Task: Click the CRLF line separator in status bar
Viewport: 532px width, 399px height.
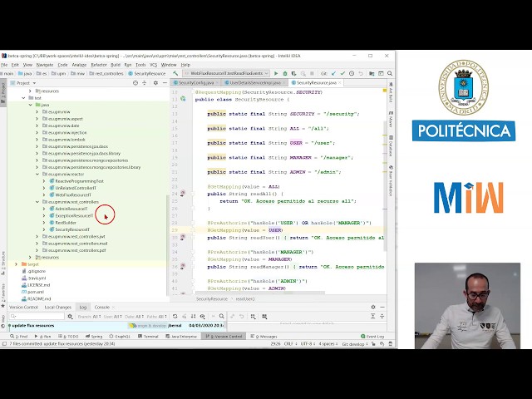Action: [290, 343]
